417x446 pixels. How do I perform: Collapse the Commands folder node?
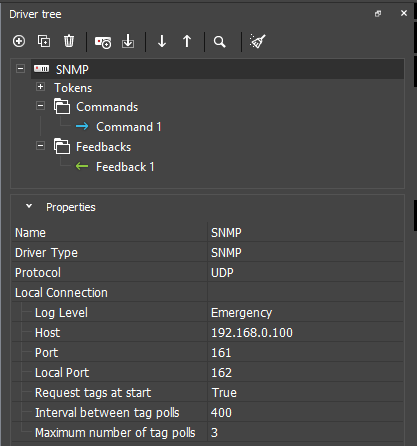40,106
